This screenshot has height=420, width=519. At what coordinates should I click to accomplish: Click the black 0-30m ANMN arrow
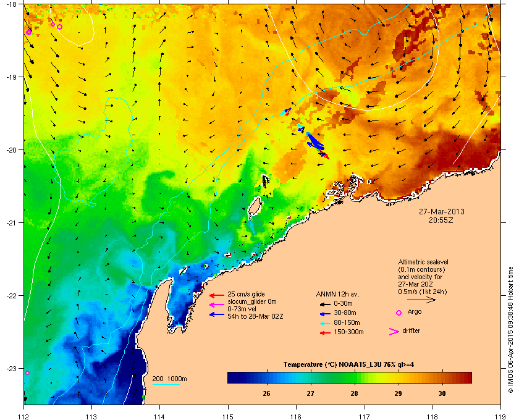[x=325, y=304]
